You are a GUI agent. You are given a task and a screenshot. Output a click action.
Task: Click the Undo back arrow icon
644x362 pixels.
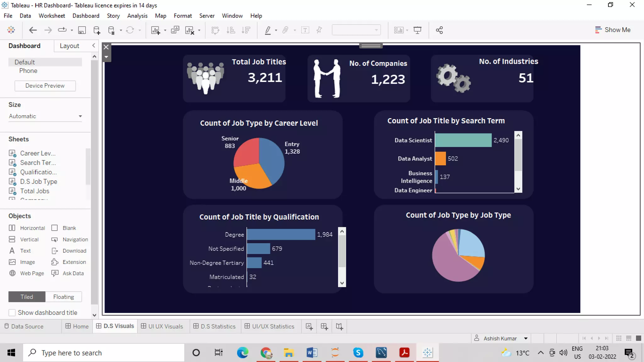tap(33, 30)
